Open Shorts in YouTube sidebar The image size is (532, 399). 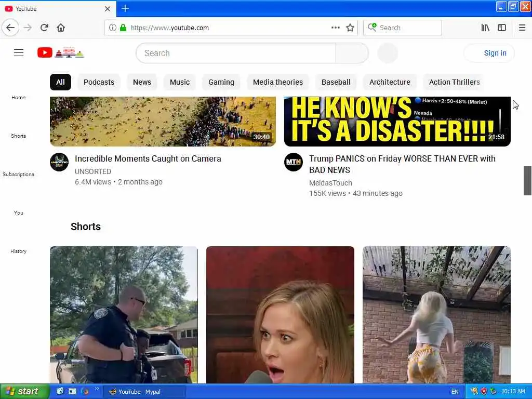[x=18, y=136]
